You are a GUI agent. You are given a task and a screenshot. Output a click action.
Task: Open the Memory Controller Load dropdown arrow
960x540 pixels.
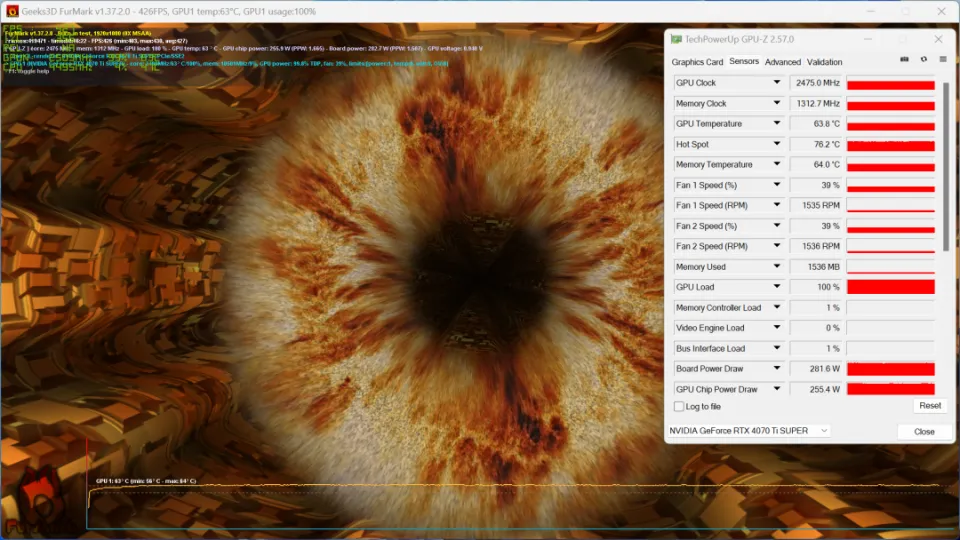776,307
